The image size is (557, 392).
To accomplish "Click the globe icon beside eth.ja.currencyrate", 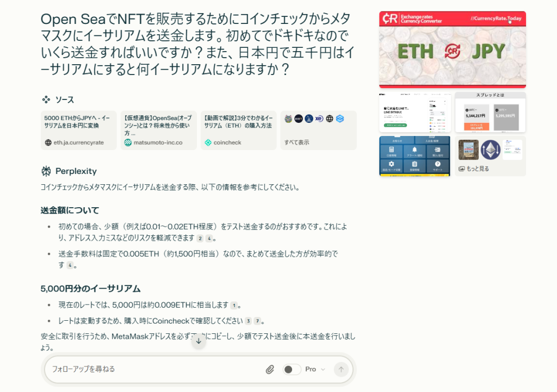I will 48,142.
